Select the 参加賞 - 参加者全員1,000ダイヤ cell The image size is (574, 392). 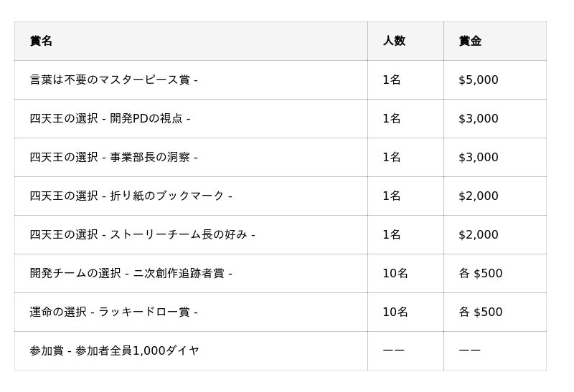click(114, 350)
